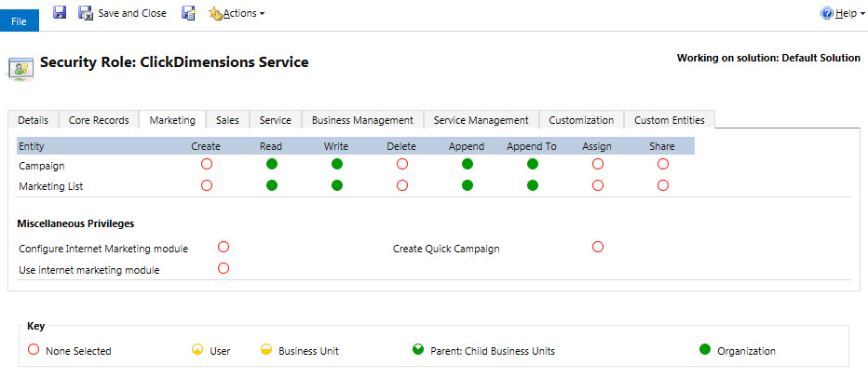868x378 pixels.
Task: Toggle Marketing List Read privilege circle
Action: coord(272,185)
